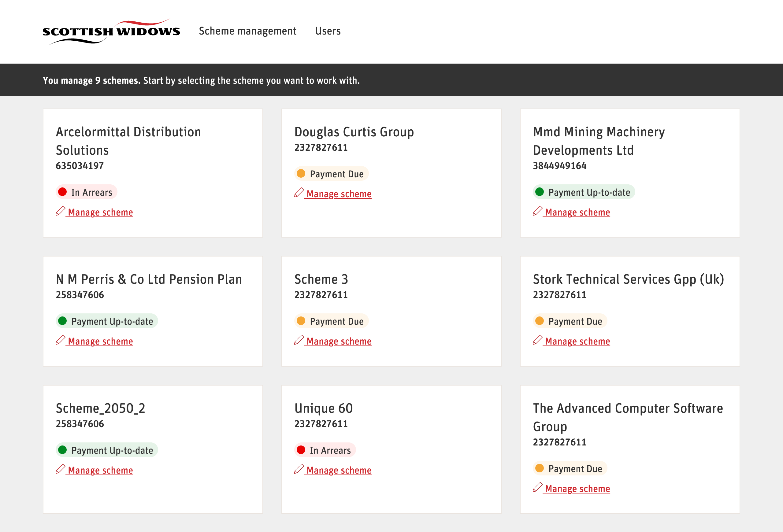Screen dimensions: 783x532
Task: Select N M Perris & Co Ltd Pension Plan title
Action: (x=149, y=279)
